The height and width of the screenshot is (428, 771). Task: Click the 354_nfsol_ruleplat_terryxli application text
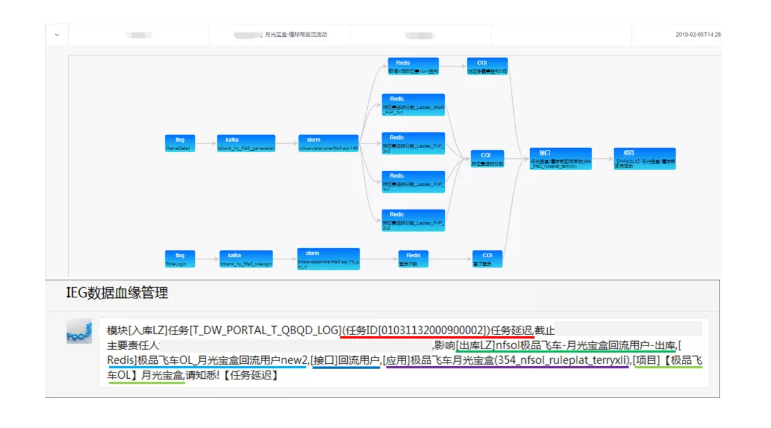point(563,360)
